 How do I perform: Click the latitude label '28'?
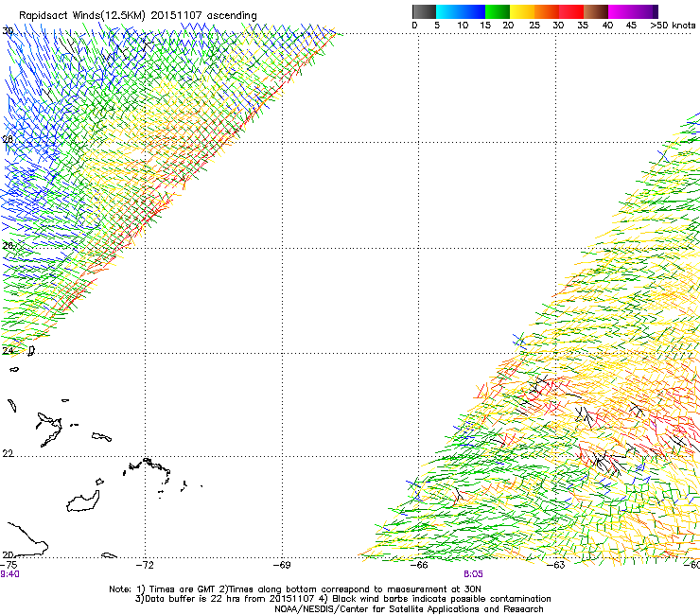(8, 139)
